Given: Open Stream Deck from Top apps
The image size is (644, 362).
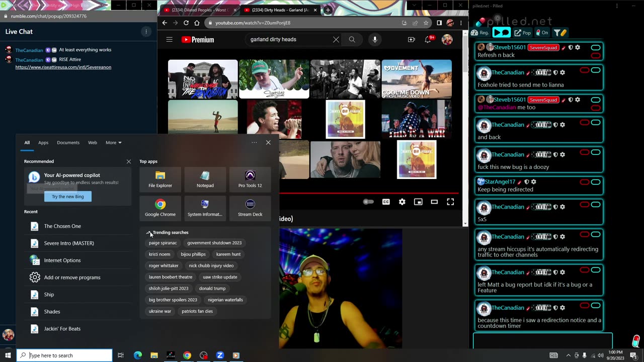Looking at the screenshot, I should [250, 208].
